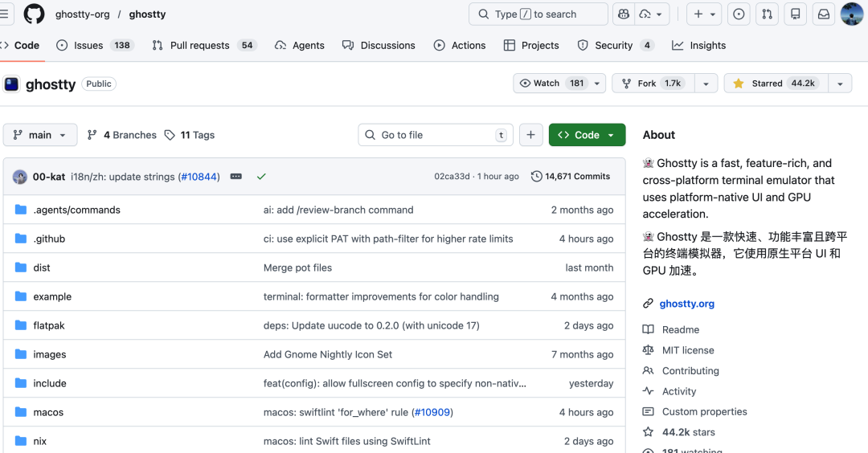Switch to the Security tab

click(x=616, y=45)
